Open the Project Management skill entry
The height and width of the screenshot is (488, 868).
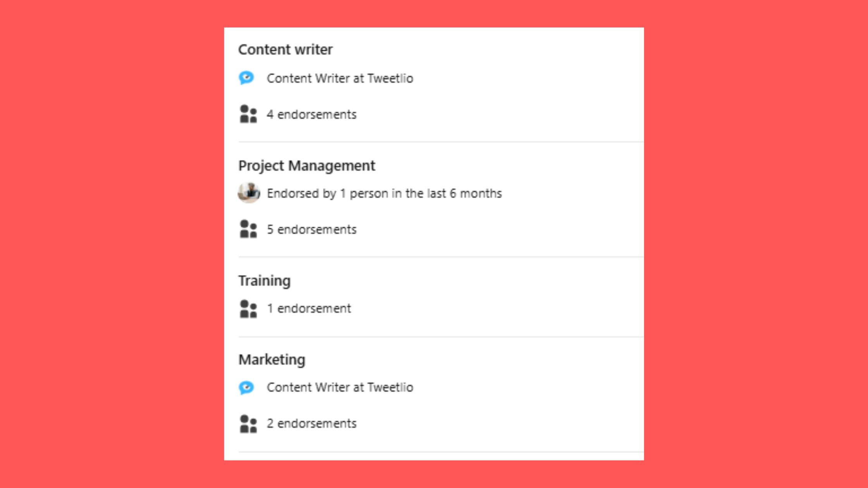[x=307, y=165]
